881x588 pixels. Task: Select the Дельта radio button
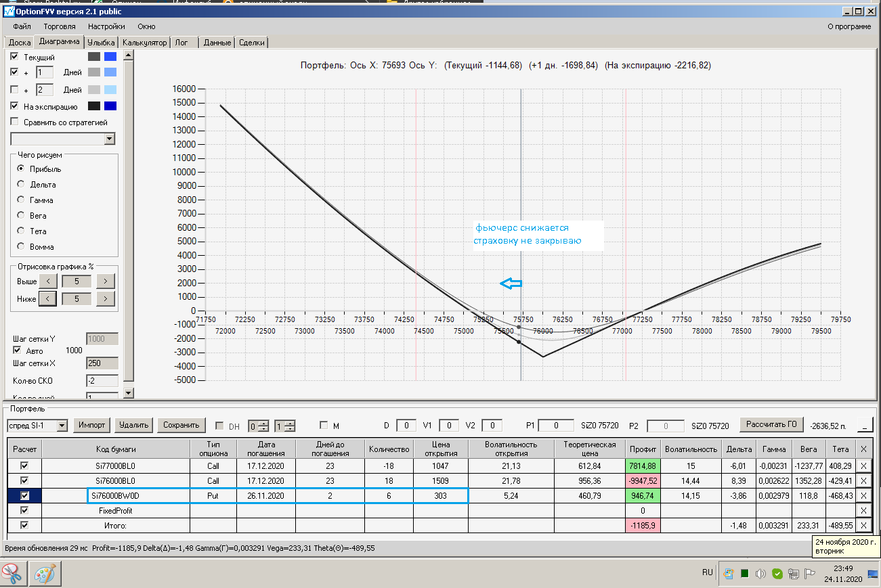21,185
